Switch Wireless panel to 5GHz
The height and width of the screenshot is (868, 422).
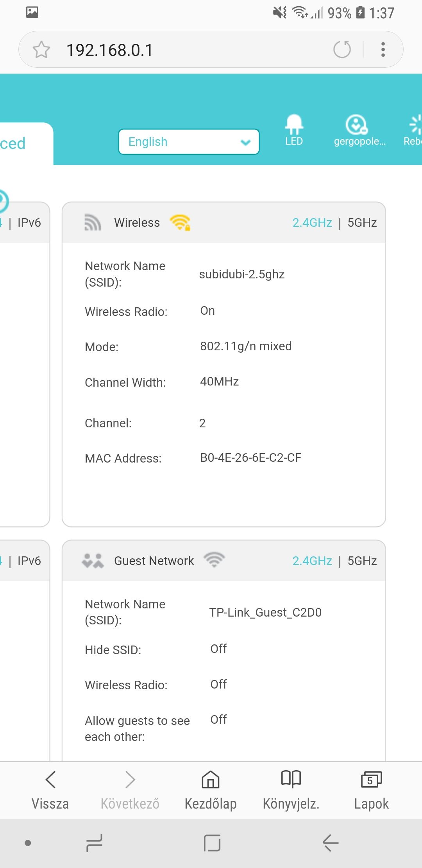(x=362, y=222)
